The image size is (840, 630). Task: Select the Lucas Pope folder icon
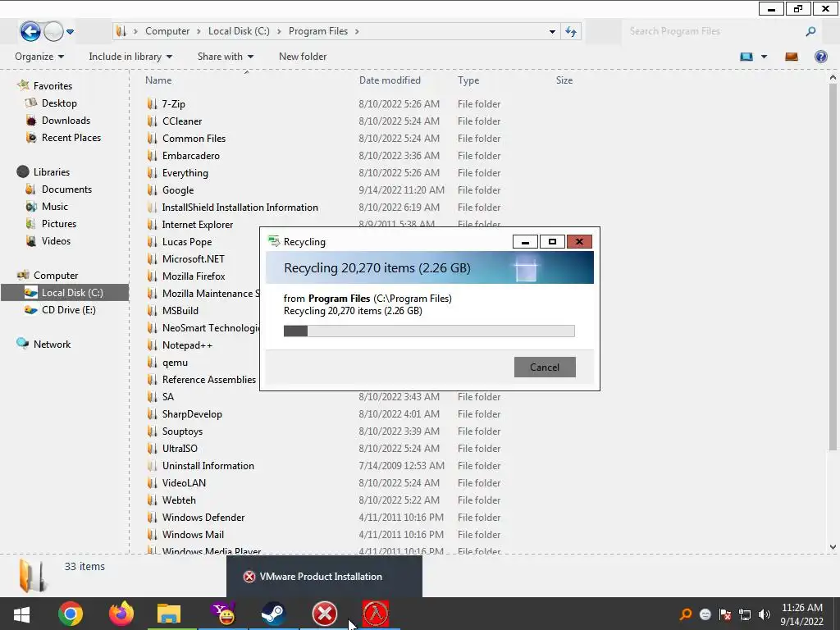coord(152,242)
